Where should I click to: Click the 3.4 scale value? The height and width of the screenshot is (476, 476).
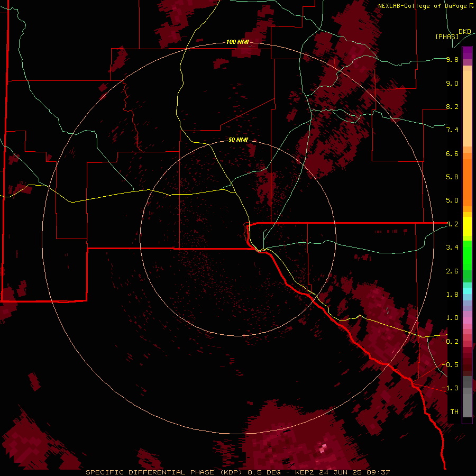click(x=452, y=248)
